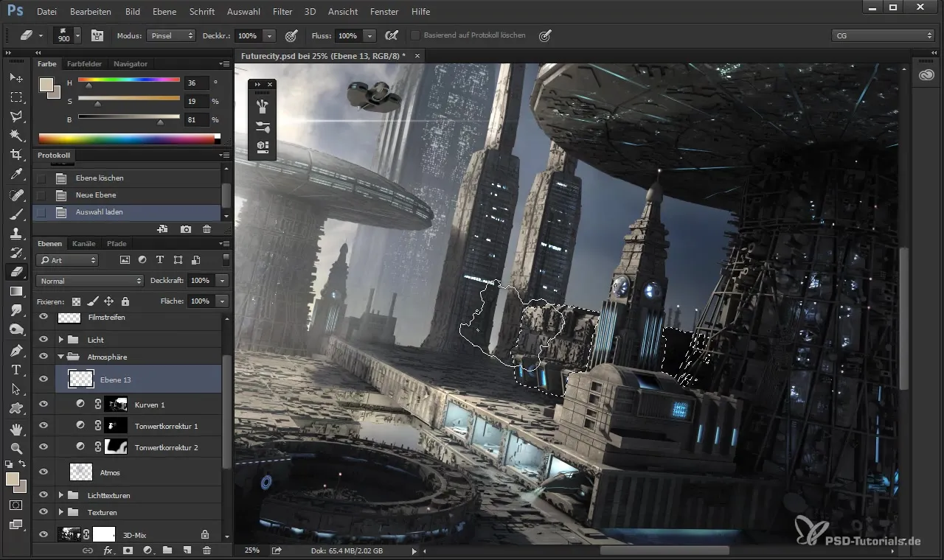
Task: Select the Spot Healing Brush tool
Action: 15,195
